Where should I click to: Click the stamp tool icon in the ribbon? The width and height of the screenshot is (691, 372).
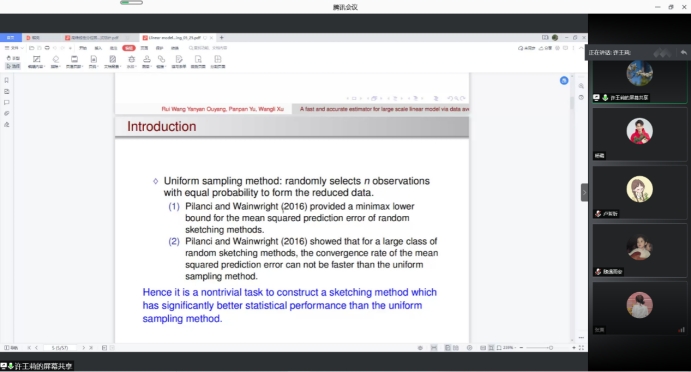[147, 61]
